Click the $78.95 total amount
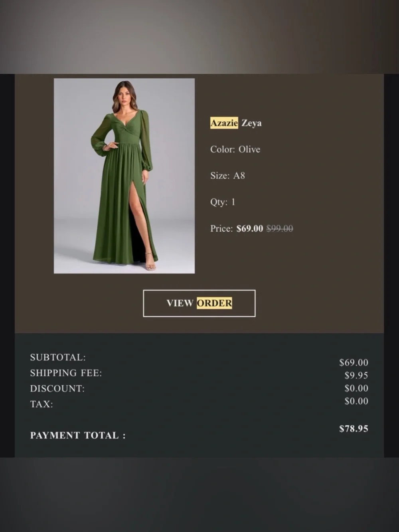 [x=353, y=429]
